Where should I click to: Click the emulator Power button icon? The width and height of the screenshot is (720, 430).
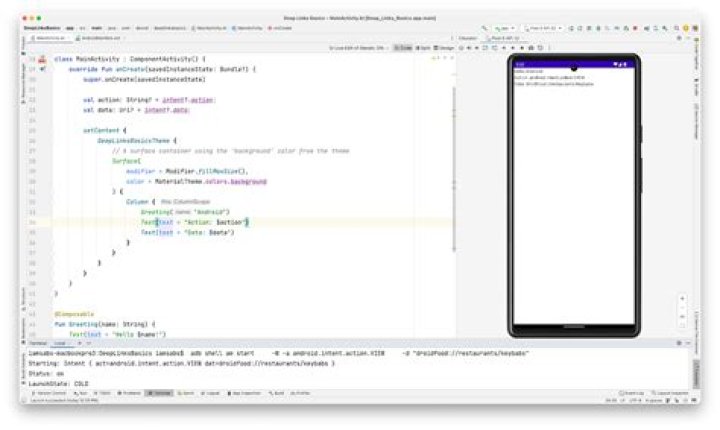[x=461, y=48]
